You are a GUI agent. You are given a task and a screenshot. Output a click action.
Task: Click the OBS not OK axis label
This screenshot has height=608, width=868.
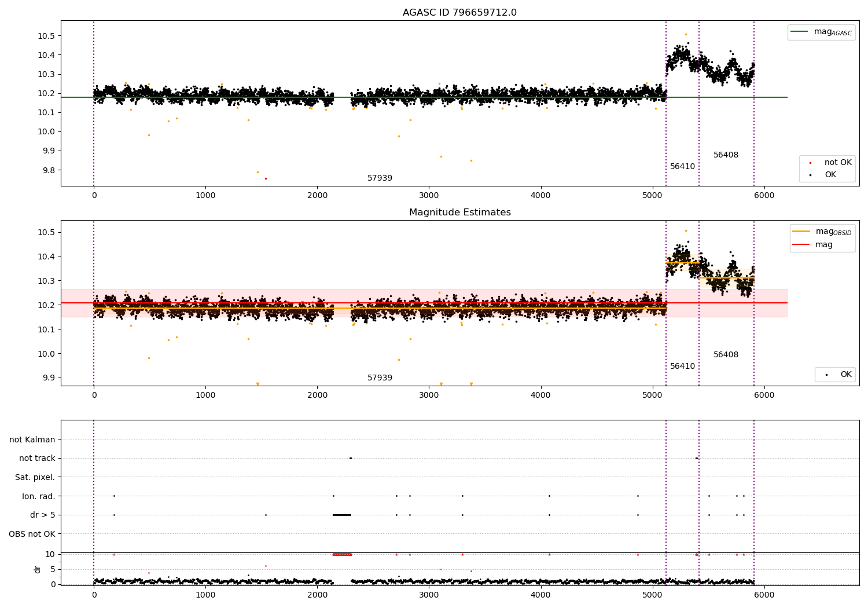[x=32, y=534]
